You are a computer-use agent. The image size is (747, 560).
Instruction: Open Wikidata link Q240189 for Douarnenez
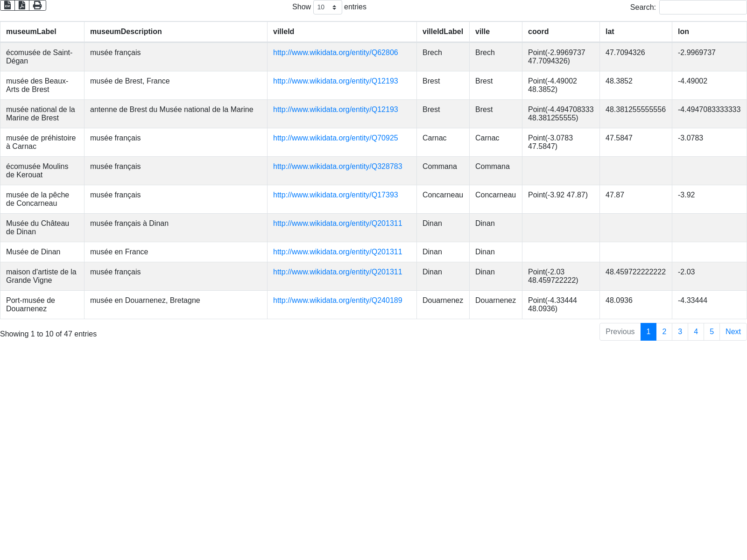coord(337,301)
